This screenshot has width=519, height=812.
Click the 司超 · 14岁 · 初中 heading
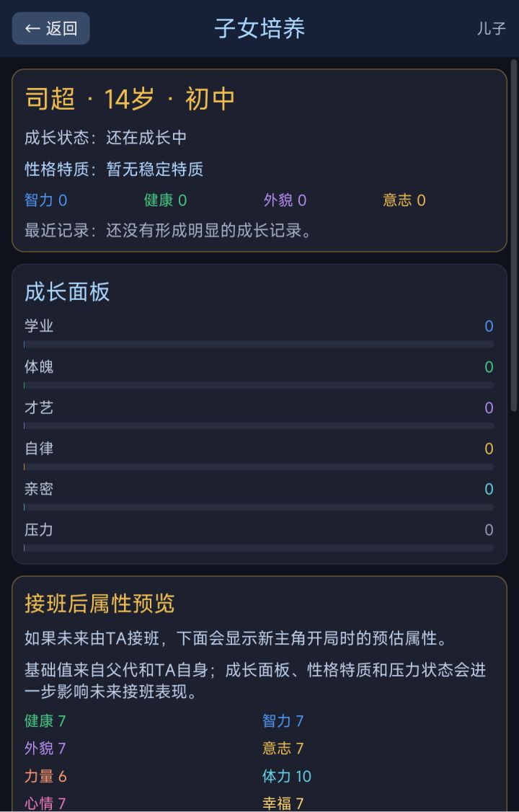[129, 98]
